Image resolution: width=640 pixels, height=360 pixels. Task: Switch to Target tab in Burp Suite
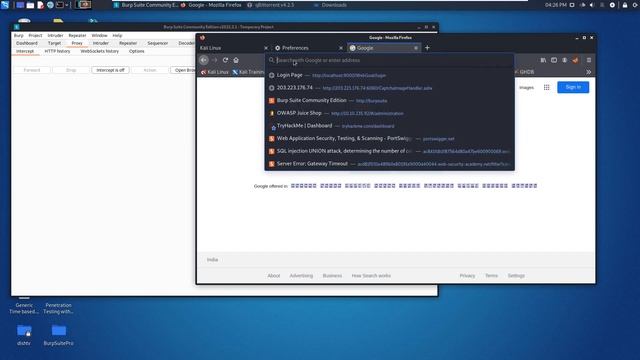[54, 43]
